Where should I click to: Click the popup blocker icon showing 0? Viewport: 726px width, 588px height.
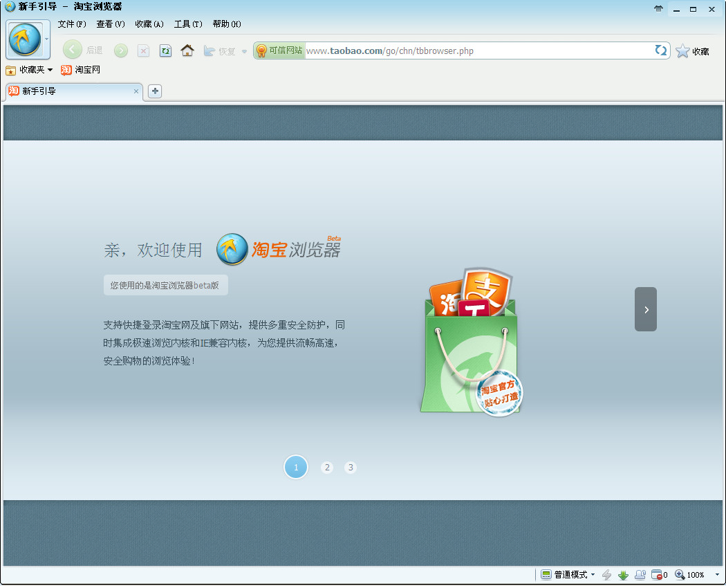(x=657, y=575)
